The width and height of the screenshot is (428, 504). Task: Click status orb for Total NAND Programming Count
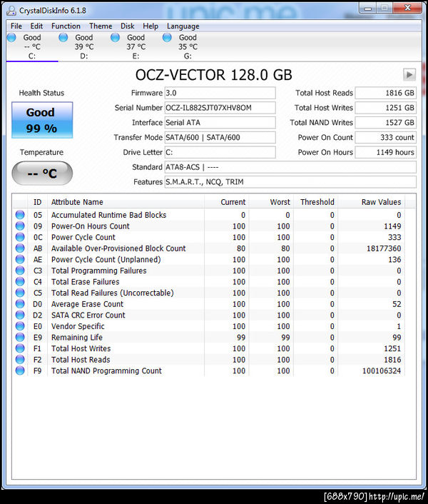[20, 371]
